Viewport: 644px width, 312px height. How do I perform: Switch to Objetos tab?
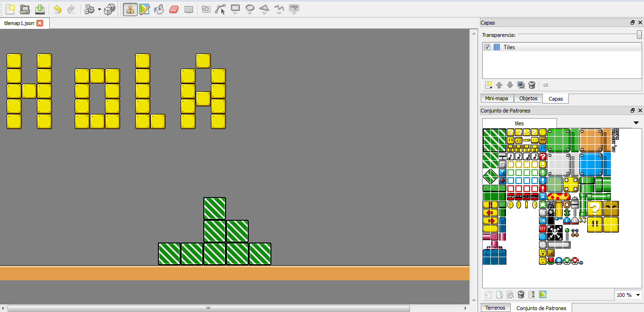tap(528, 98)
